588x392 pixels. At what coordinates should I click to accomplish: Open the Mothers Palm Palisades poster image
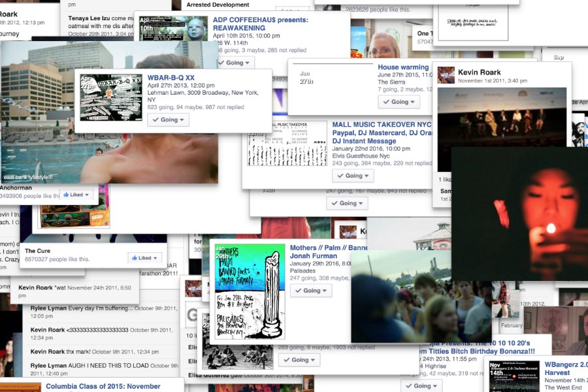click(x=250, y=291)
